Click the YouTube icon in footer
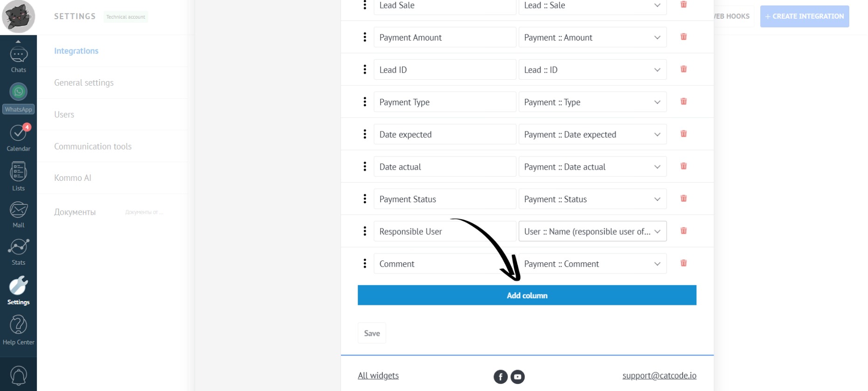The width and height of the screenshot is (868, 391). click(x=518, y=377)
